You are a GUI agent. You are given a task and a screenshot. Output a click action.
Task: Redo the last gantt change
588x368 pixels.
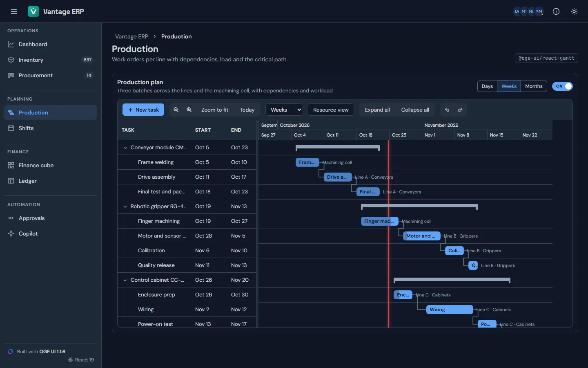460,110
